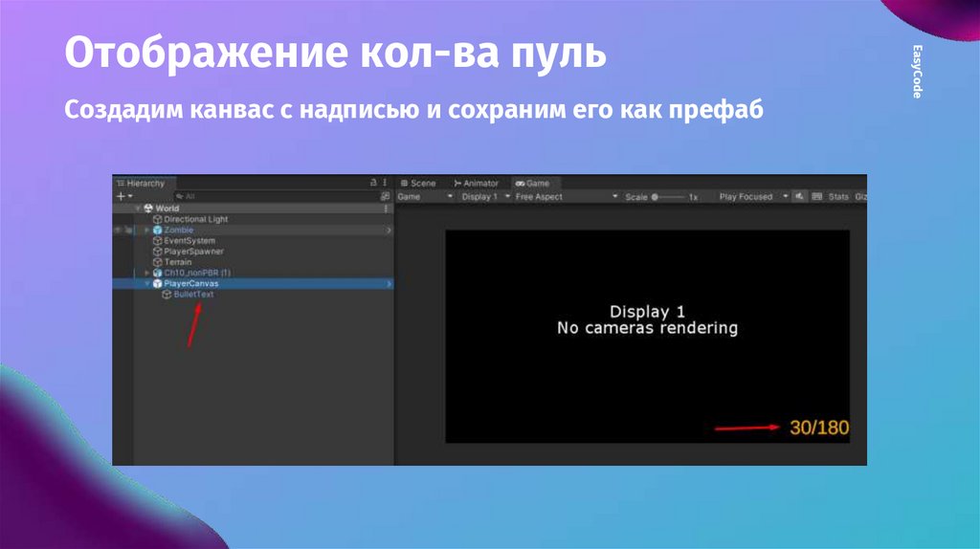Switch to the Animator tab
Screen dimensions: 980x549
477,183
